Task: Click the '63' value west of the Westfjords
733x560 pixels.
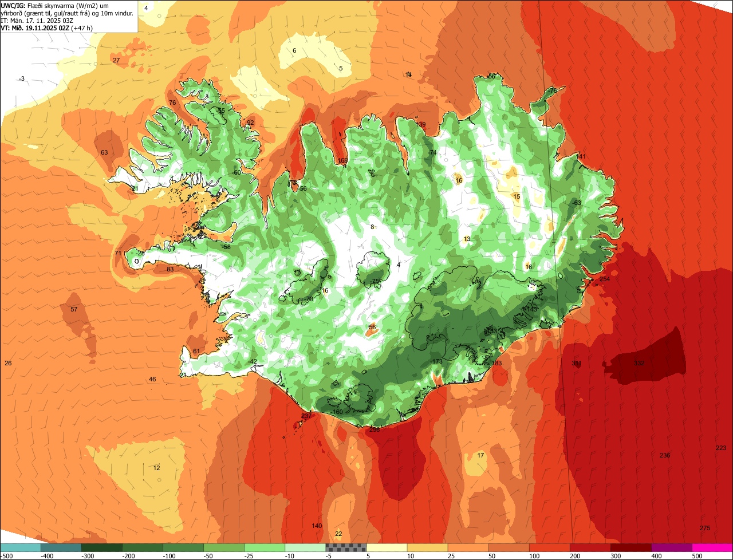Action: [104, 153]
